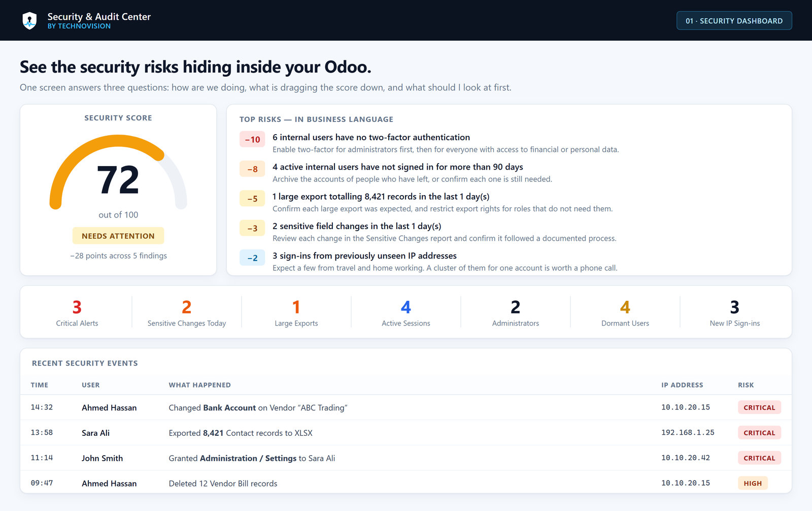Click the shield logo icon in header
The image size is (812, 511).
(30, 21)
